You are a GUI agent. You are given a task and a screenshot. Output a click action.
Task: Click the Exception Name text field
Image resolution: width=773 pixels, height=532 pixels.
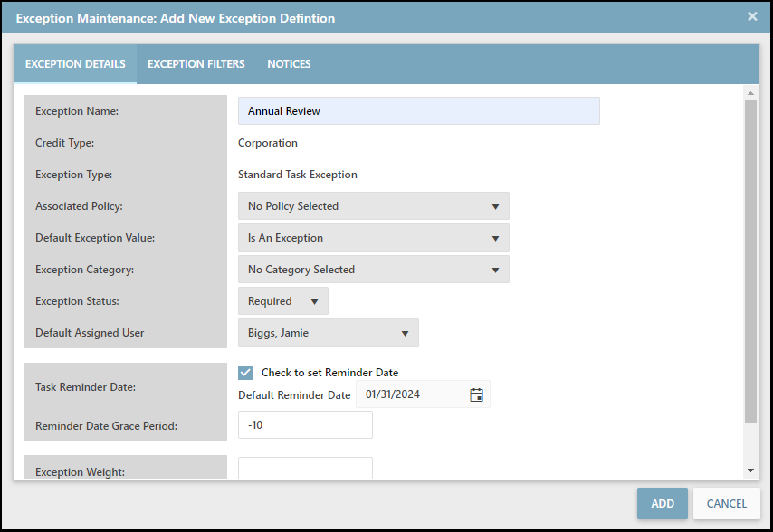point(418,111)
